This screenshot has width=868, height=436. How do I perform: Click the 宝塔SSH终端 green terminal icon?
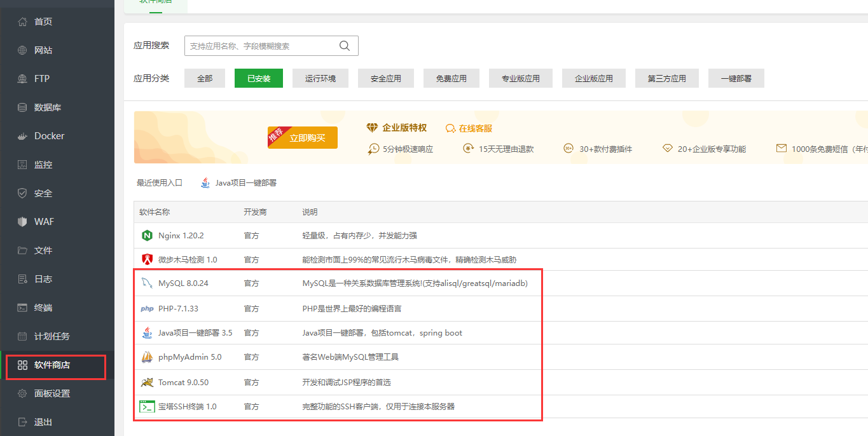147,407
